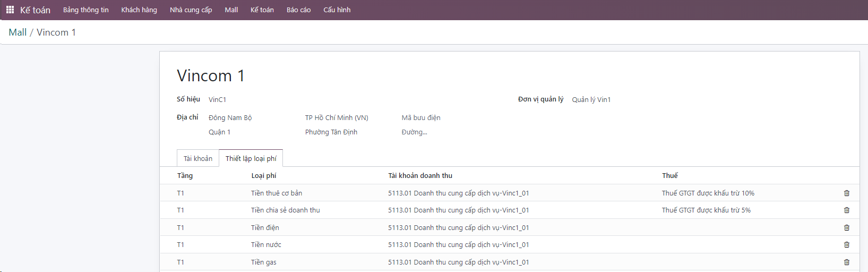Screen dimensions: 868x272
Task: Open the apps grid menu icon
Action: click(10, 10)
